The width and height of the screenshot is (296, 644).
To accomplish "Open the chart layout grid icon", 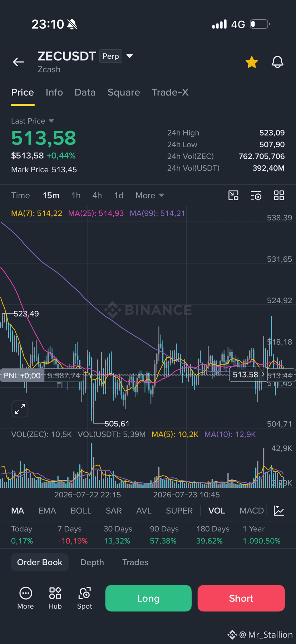I will [279, 195].
